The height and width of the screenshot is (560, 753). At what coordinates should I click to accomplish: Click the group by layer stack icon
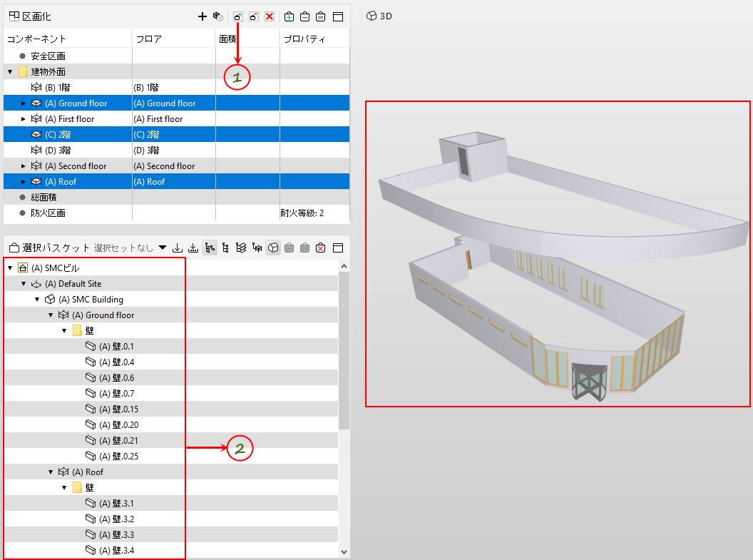point(241,248)
